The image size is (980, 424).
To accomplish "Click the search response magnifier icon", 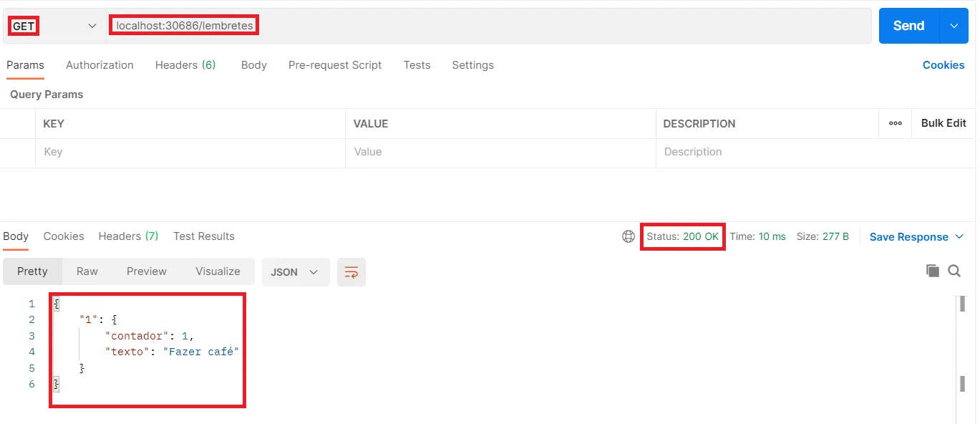I will click(x=954, y=271).
